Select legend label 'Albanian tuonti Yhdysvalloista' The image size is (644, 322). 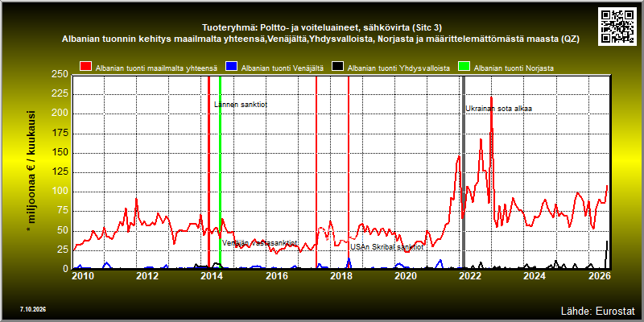[x=398, y=68]
